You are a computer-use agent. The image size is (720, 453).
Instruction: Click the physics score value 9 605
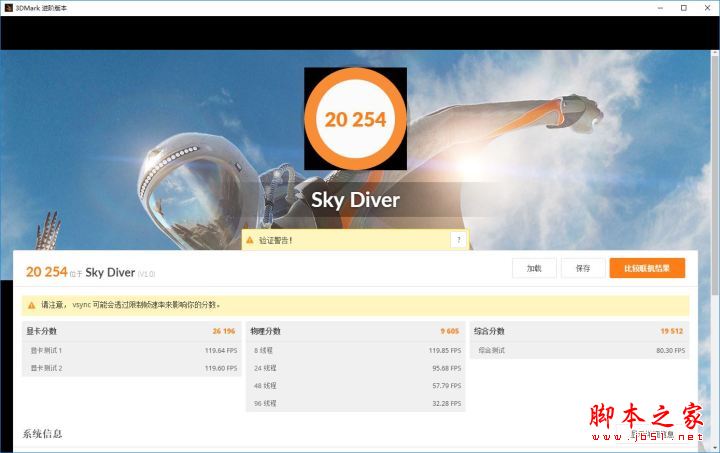450,331
